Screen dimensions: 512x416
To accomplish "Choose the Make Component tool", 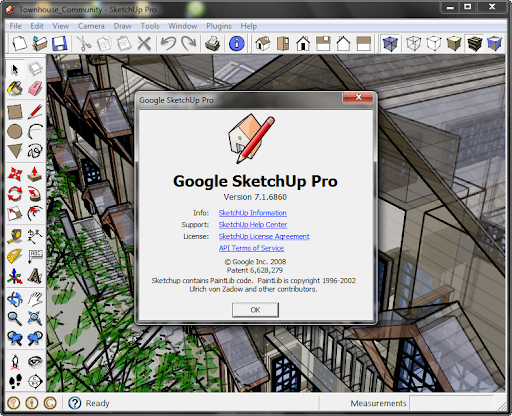I will [x=35, y=69].
